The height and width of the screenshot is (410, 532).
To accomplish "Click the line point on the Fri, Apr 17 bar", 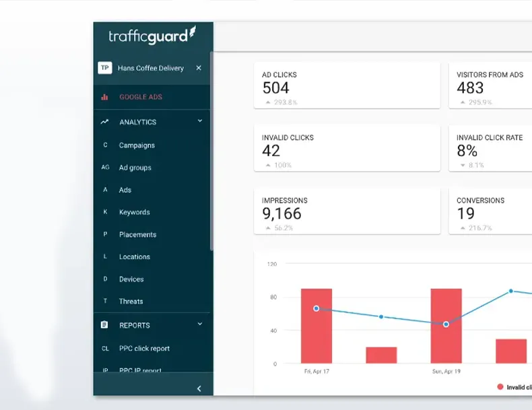I will [317, 308].
